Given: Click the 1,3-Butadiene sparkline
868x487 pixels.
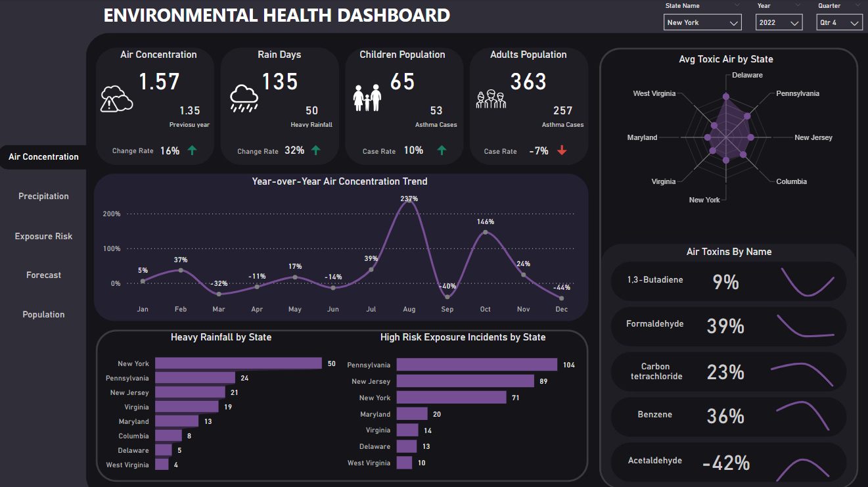Looking at the screenshot, I should click(x=808, y=282).
